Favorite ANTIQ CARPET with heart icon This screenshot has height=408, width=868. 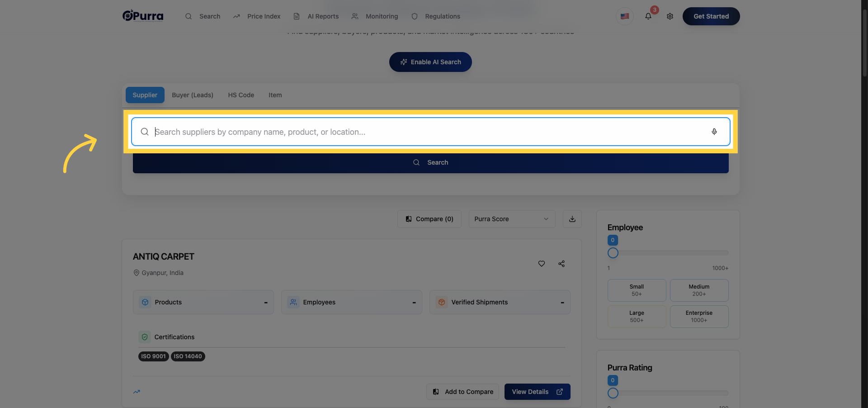click(542, 264)
